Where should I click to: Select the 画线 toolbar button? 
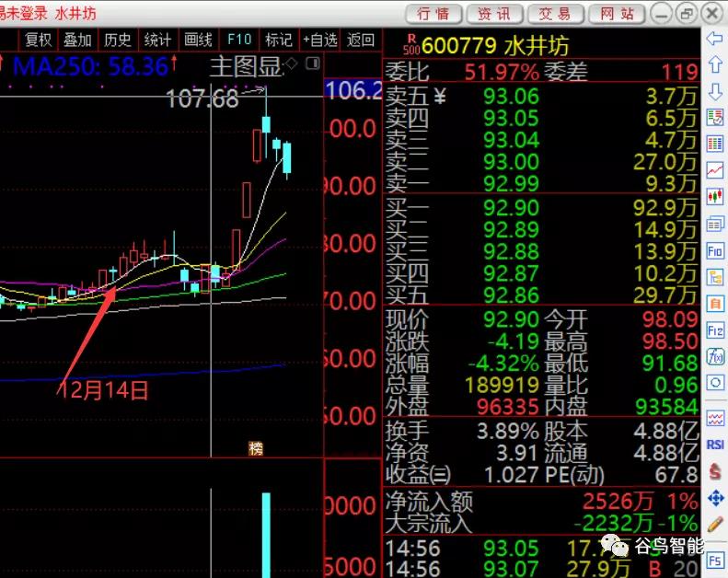click(198, 40)
